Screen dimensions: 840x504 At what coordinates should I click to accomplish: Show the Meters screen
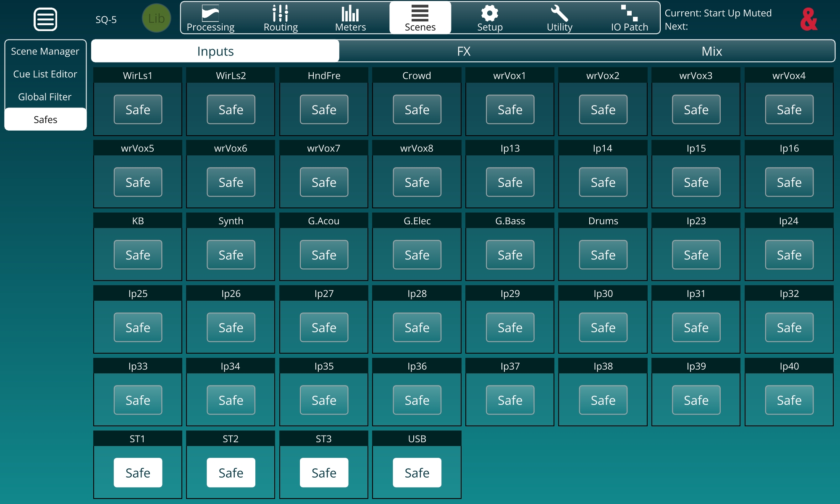point(350,18)
